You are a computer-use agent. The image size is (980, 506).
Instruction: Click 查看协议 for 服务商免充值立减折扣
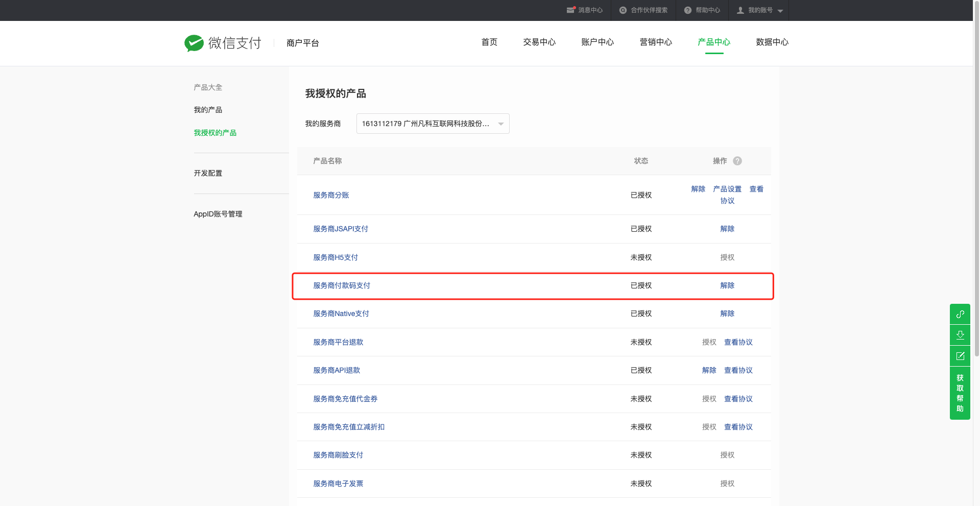(x=738, y=427)
